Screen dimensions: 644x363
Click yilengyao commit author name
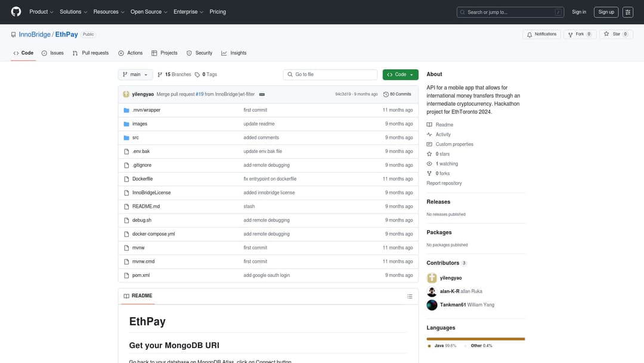tap(143, 94)
